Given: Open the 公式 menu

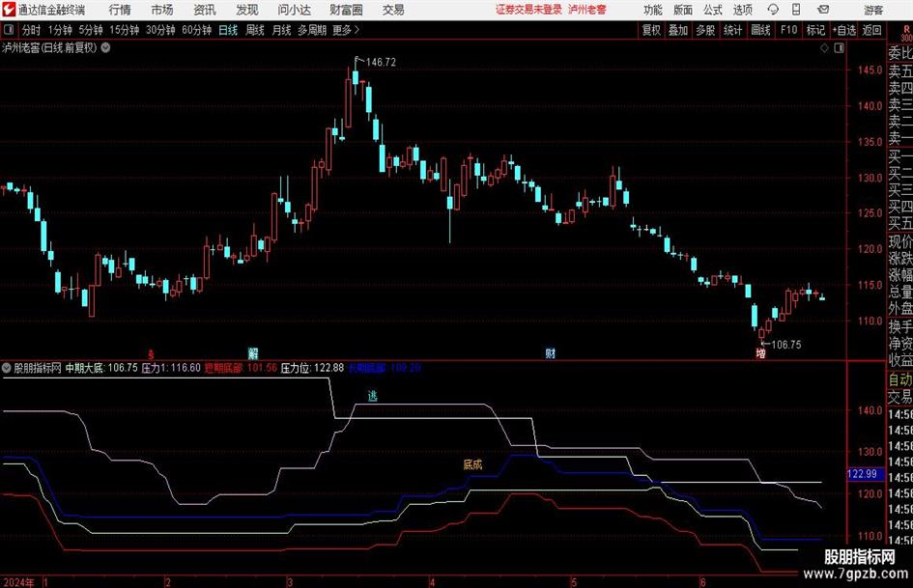Looking at the screenshot, I should [713, 10].
